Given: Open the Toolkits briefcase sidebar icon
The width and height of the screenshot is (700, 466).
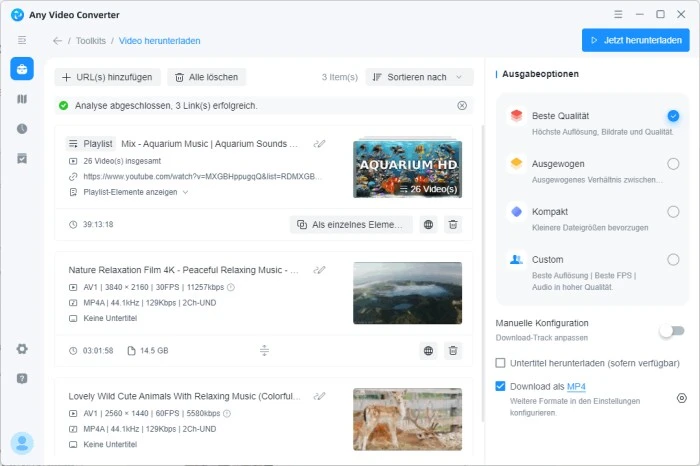Looking at the screenshot, I should pyautogui.click(x=22, y=69).
